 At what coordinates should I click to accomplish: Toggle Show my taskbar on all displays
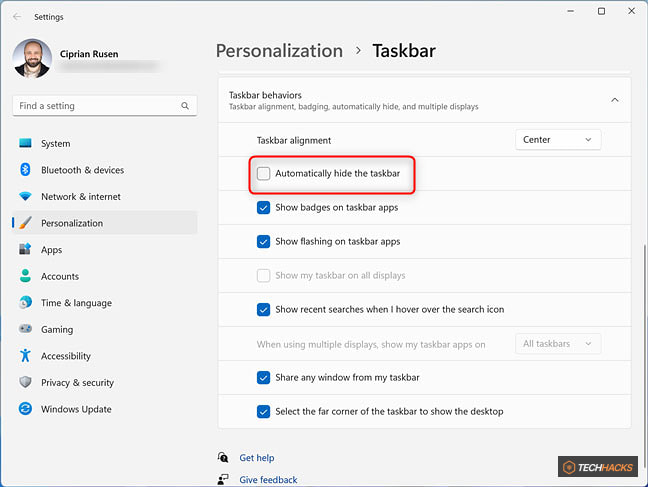[263, 275]
